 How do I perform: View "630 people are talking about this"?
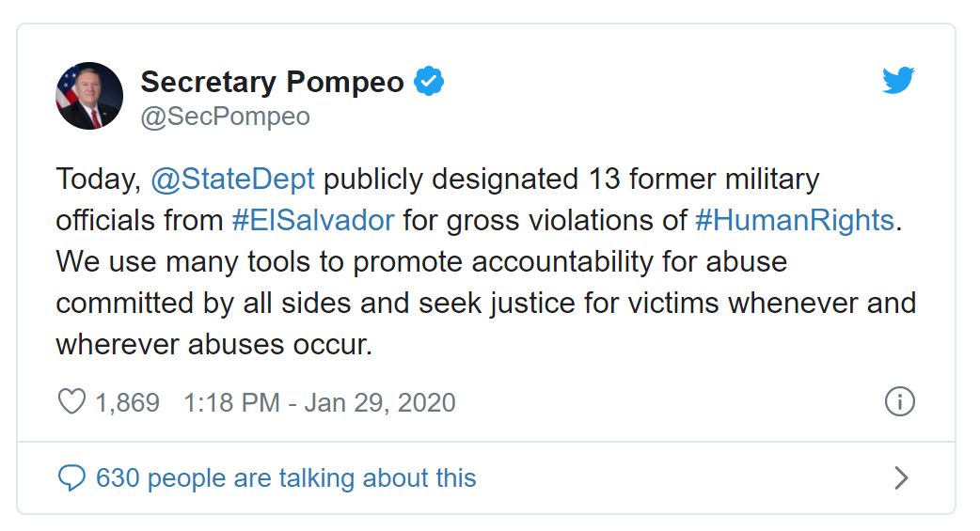point(286,478)
